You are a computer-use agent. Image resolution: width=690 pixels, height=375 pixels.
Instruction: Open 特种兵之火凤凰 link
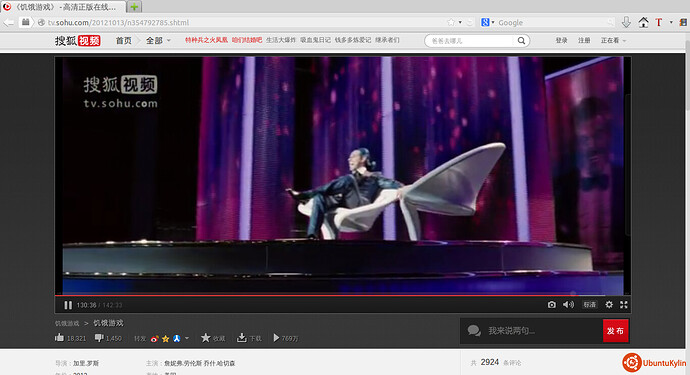206,40
